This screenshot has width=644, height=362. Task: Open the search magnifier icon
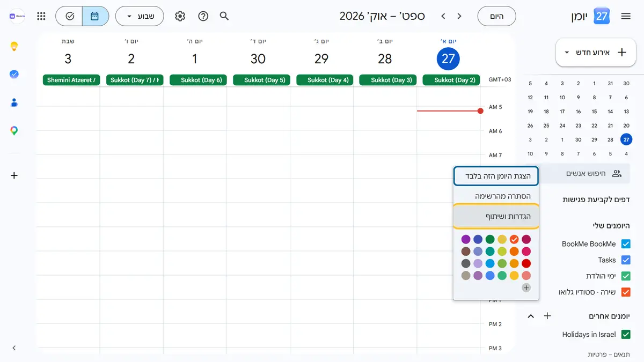[224, 16]
